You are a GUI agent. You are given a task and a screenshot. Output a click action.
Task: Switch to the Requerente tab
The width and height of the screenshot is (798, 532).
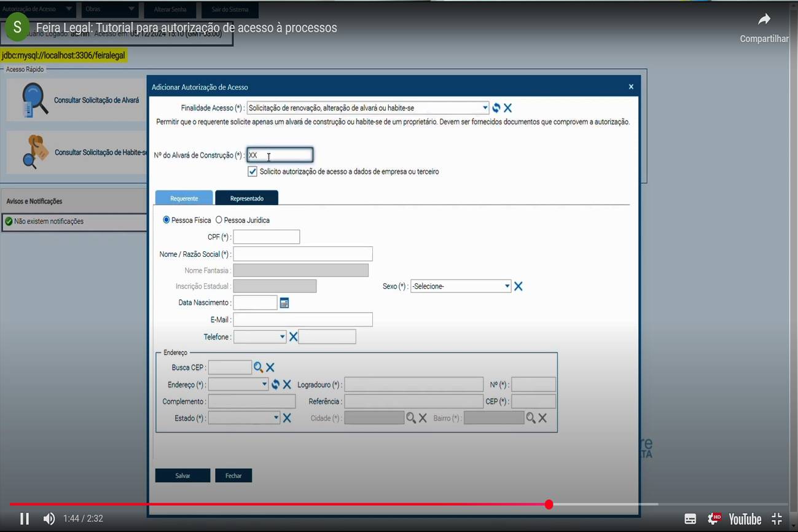click(184, 198)
